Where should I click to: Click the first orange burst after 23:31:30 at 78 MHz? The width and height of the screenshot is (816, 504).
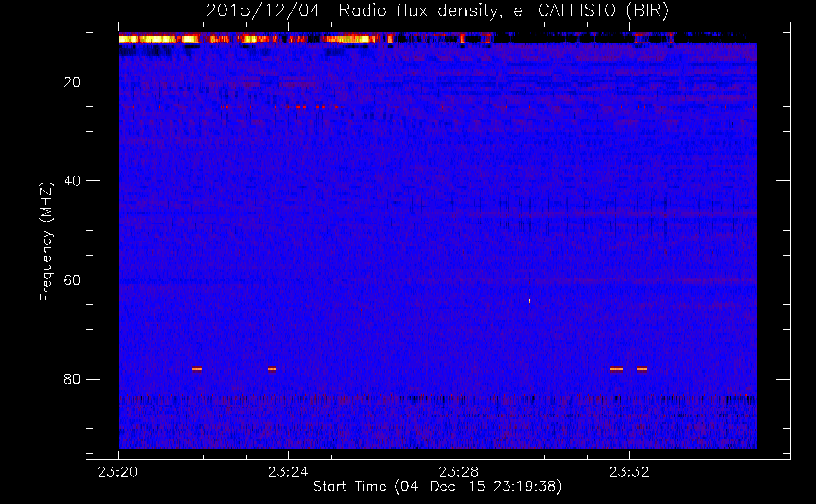point(616,369)
